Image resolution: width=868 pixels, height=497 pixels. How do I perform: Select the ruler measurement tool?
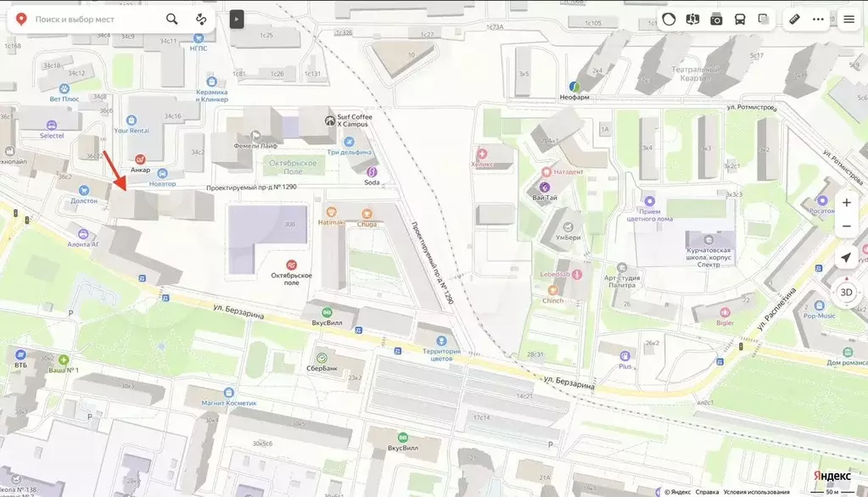[794, 20]
